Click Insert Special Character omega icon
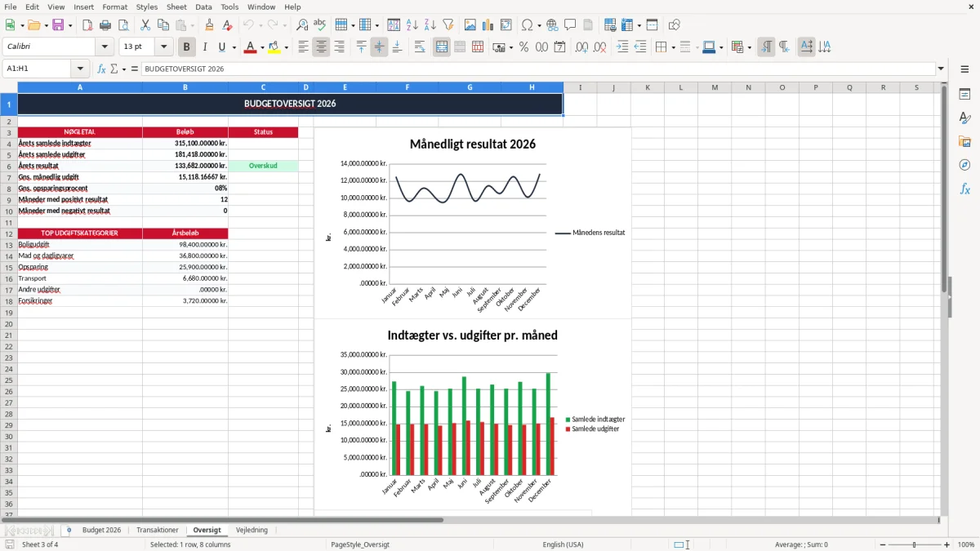 click(x=527, y=25)
